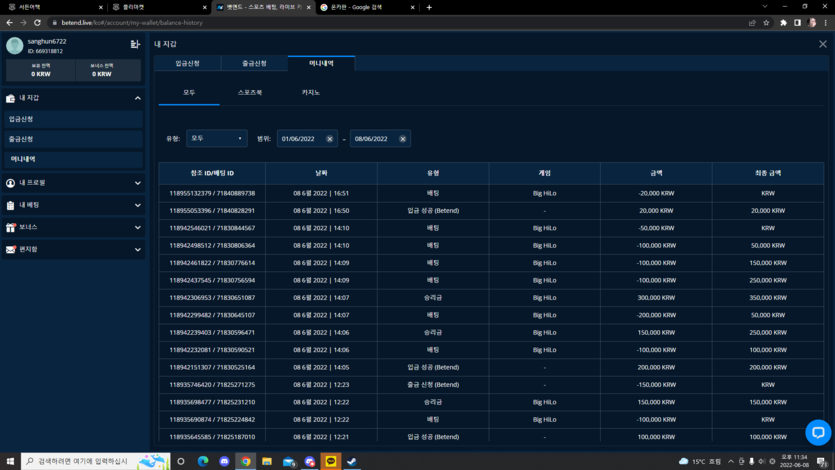Switch to the 입금신청 tab

click(x=187, y=63)
